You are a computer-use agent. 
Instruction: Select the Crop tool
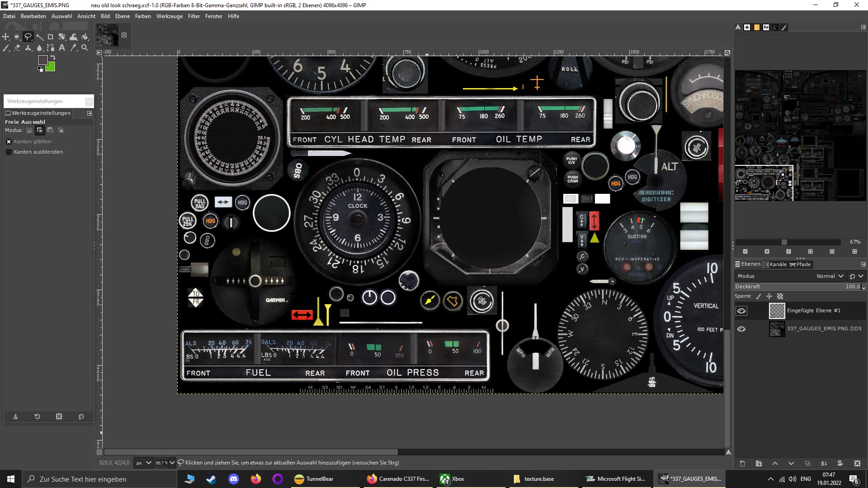[x=51, y=37]
